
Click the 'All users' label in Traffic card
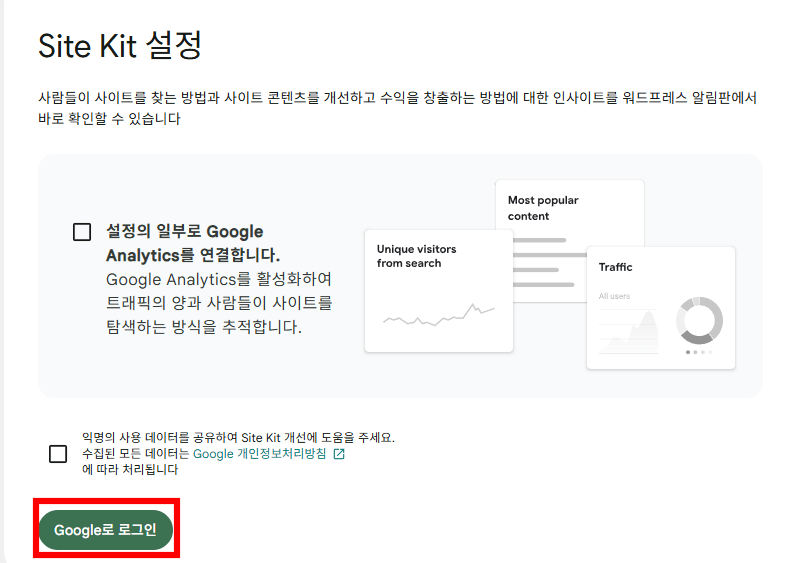(614, 296)
